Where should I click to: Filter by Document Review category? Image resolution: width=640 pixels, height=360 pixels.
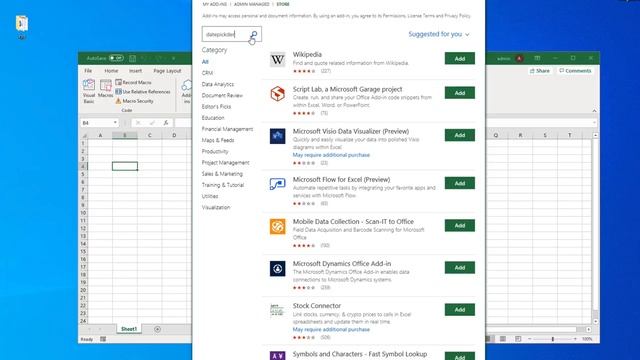222,96
